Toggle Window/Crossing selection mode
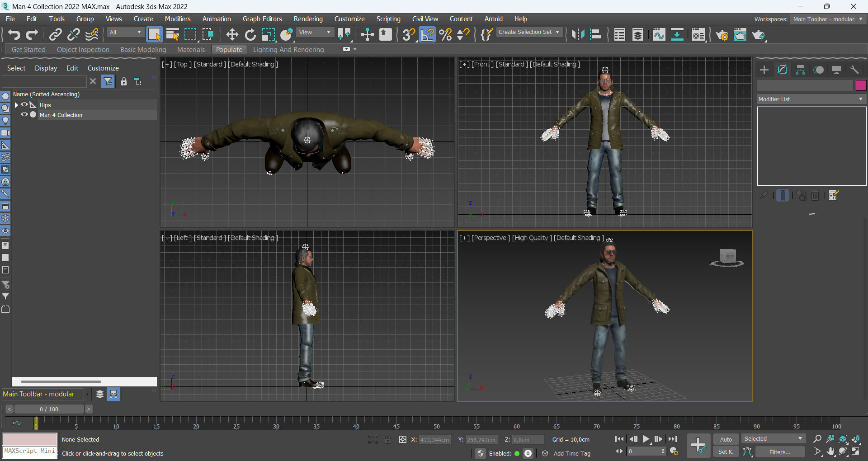868x461 pixels. [x=208, y=35]
